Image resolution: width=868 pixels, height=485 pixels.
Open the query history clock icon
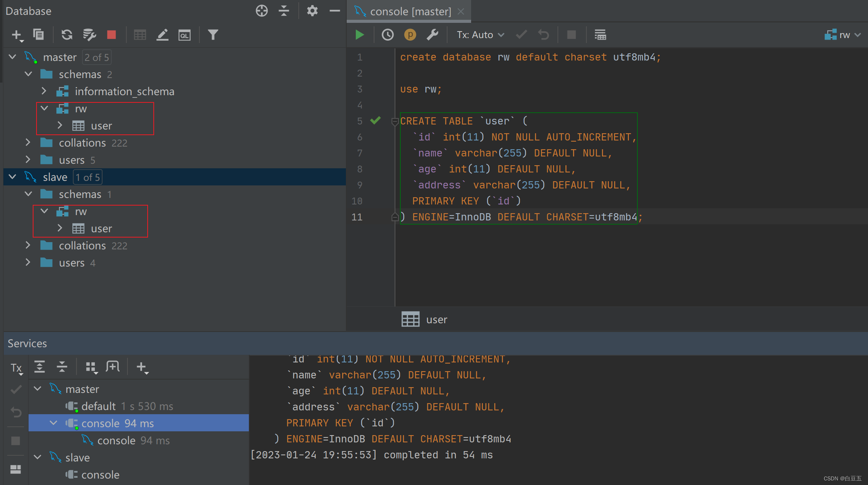(x=387, y=35)
